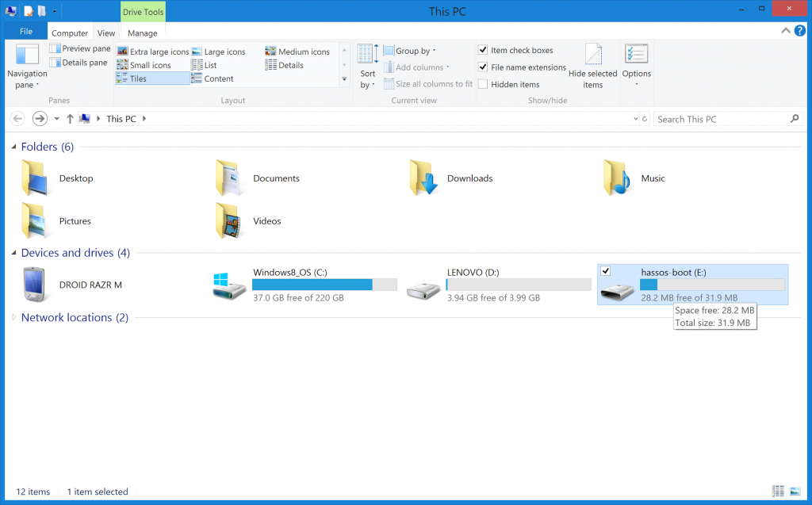Click the hassos-boot (E:) drive icon
The image size is (812, 505).
pyautogui.click(x=617, y=291)
